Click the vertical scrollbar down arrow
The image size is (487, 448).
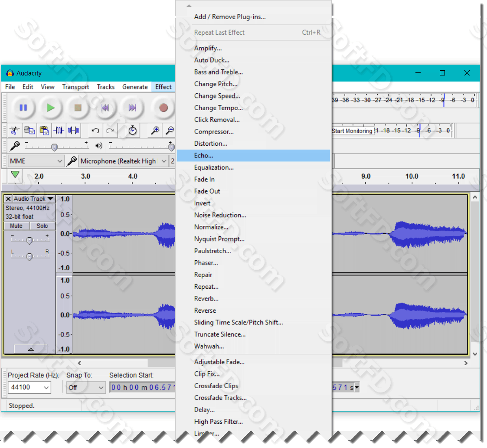tap(475, 354)
